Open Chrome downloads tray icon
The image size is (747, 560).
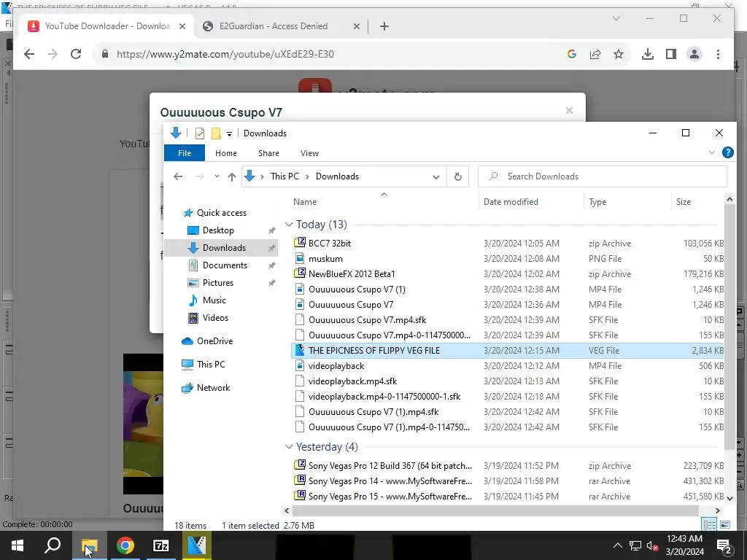[x=648, y=54]
